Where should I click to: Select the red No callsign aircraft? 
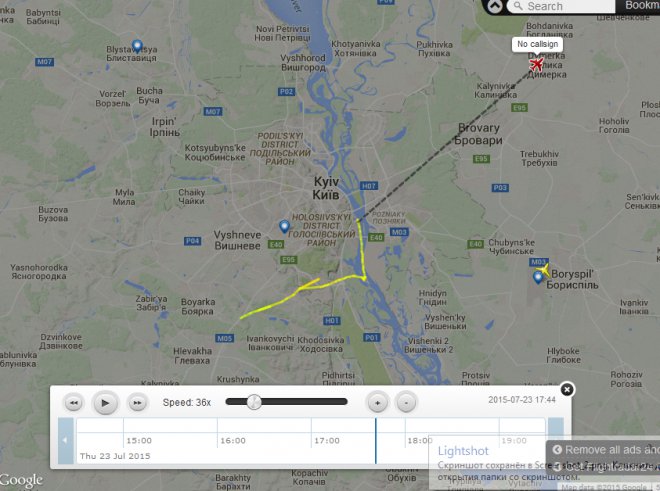(x=537, y=64)
